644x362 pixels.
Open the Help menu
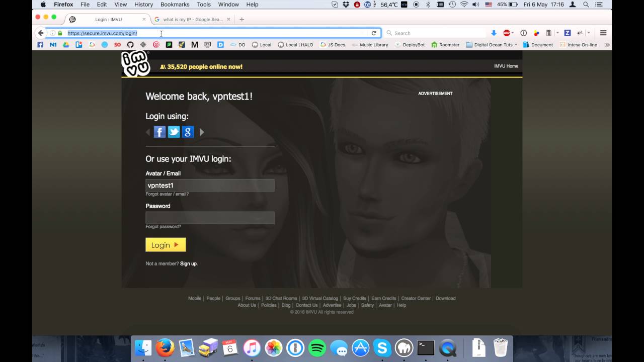coord(252,5)
